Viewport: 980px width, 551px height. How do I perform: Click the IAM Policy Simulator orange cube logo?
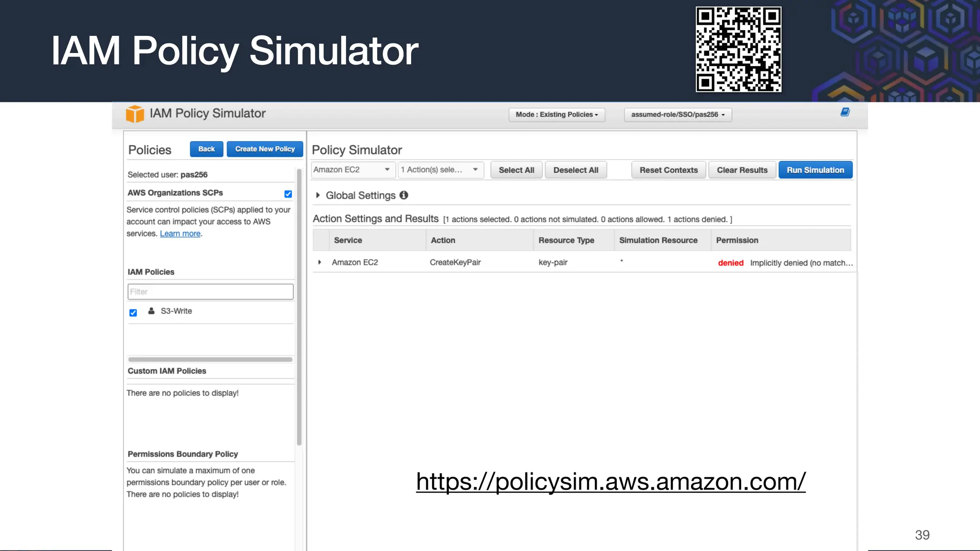point(135,114)
